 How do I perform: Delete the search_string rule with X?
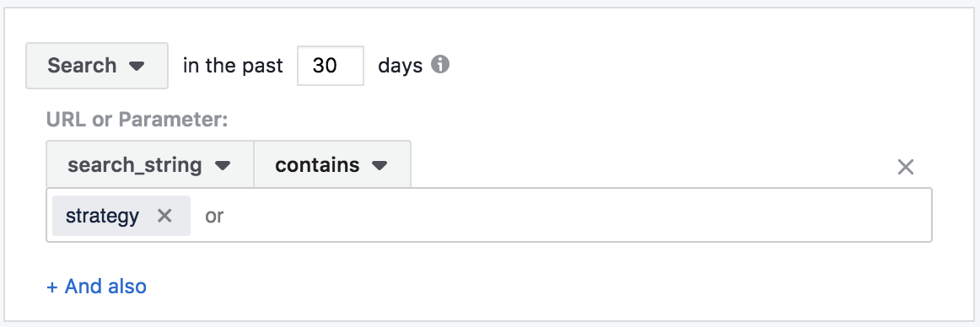(906, 167)
